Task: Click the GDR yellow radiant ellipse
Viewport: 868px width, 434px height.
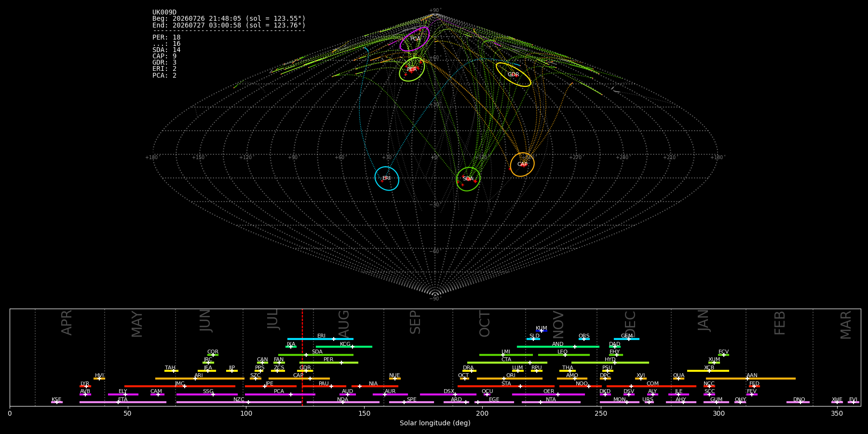Action: click(513, 74)
